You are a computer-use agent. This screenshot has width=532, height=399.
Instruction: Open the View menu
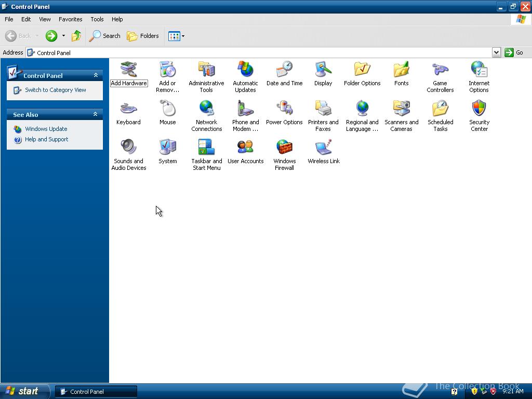click(45, 19)
